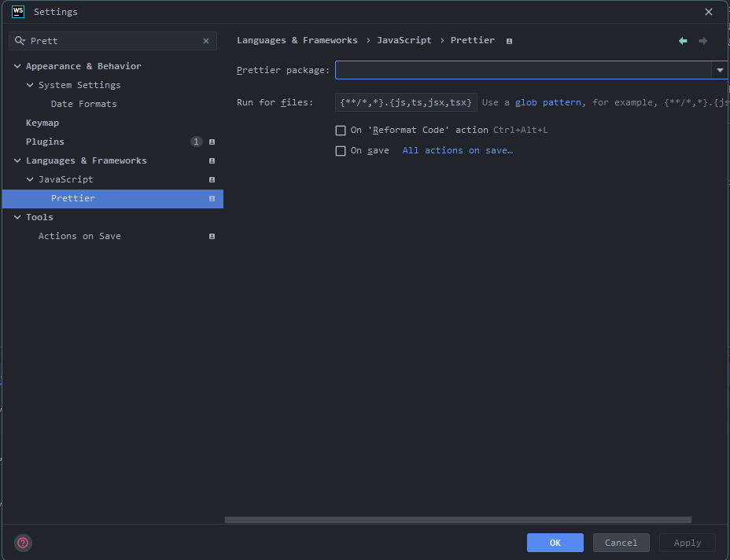Select System Settings tree item
Screen dimensions: 730x560
tap(79, 85)
